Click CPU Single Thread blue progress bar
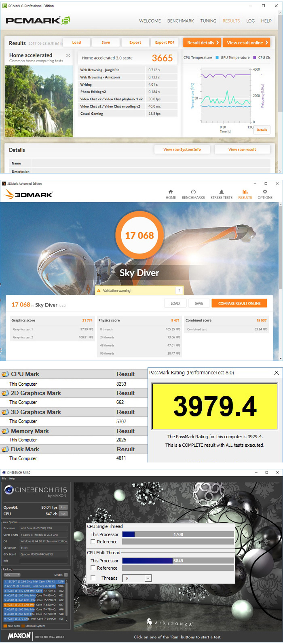This screenshot has height=644, width=283. pyautogui.click(x=128, y=534)
